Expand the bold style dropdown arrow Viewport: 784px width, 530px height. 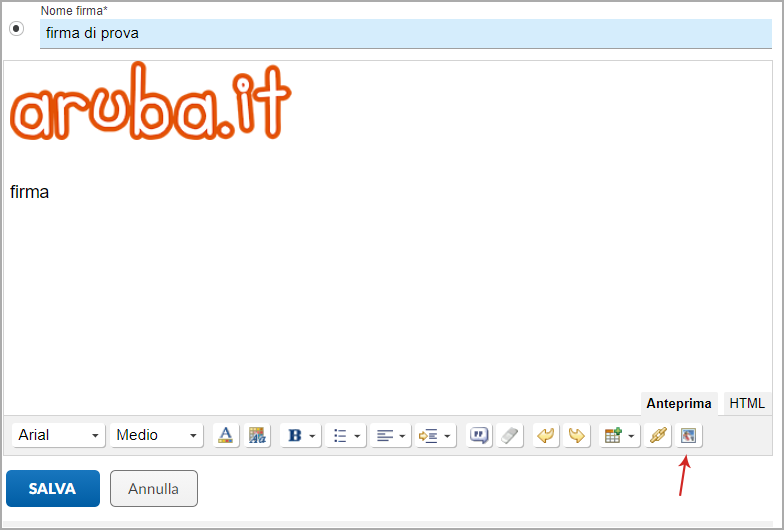click(x=312, y=436)
